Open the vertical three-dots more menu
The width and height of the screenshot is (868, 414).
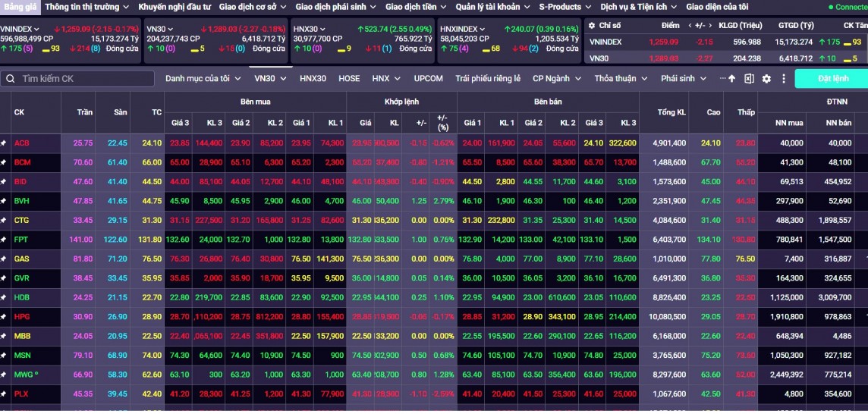782,79
